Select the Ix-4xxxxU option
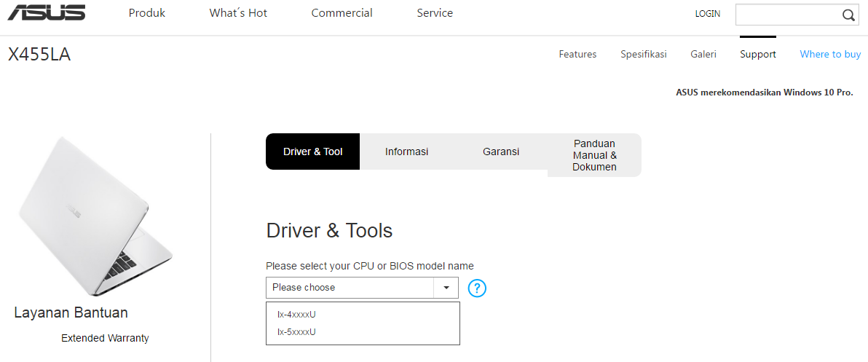Screen dimensions: 868x362 pyautogui.click(x=297, y=315)
